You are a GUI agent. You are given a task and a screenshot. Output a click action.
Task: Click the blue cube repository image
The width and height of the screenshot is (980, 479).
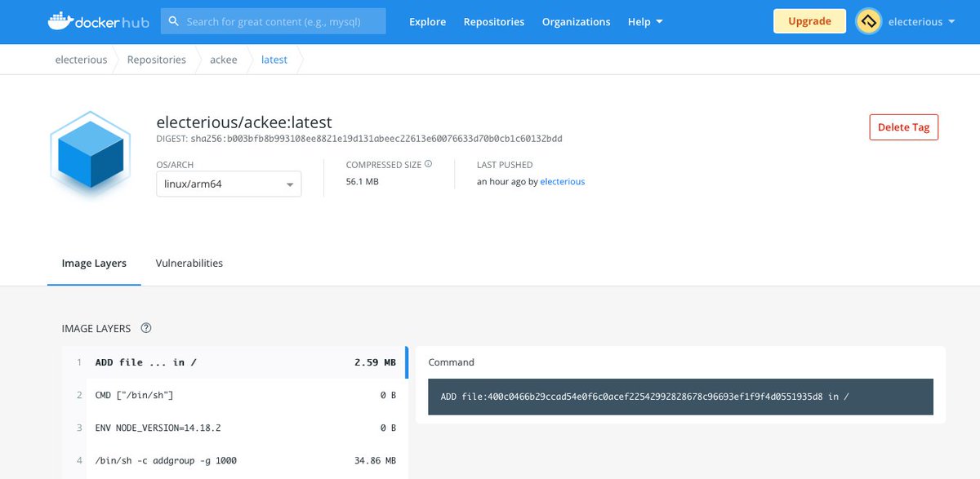tap(90, 154)
